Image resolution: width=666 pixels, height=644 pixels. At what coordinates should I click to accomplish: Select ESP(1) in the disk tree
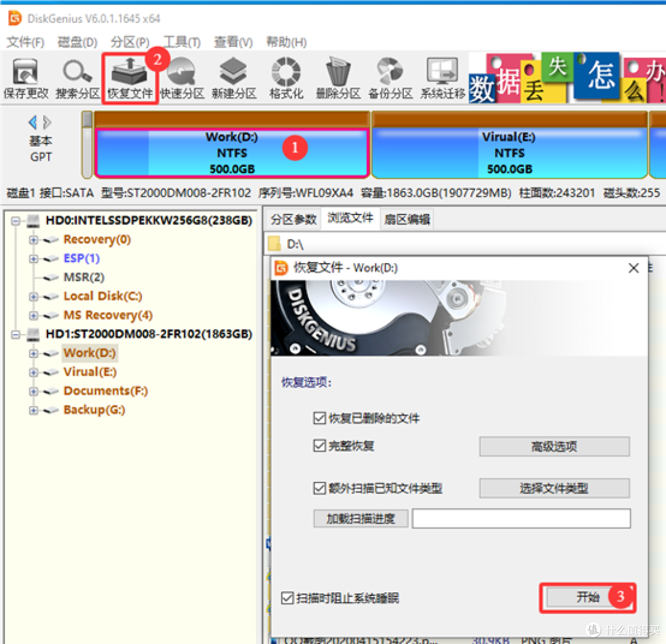[81, 258]
